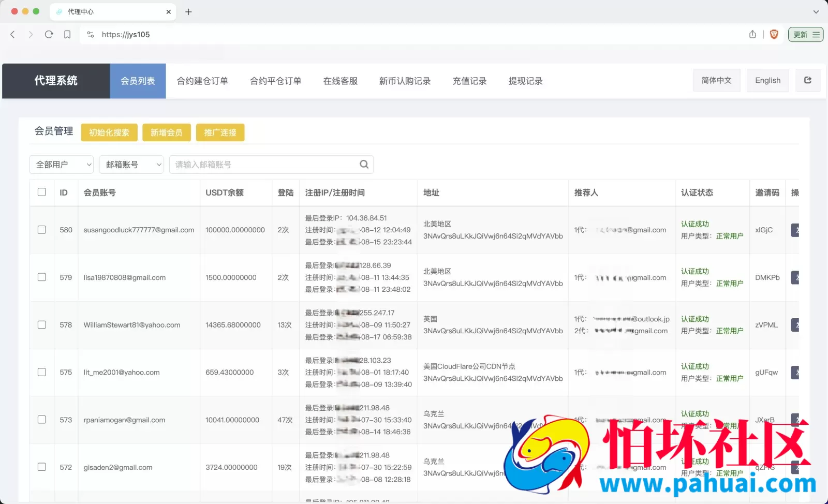Click the 更新 browser update button
Viewport: 828px width, 504px height.
pos(806,35)
